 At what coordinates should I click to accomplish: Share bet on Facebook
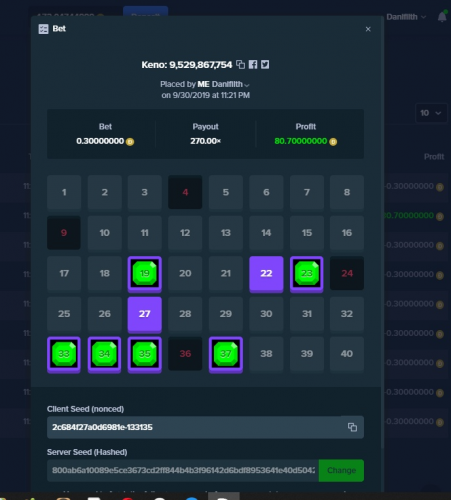coord(253,64)
